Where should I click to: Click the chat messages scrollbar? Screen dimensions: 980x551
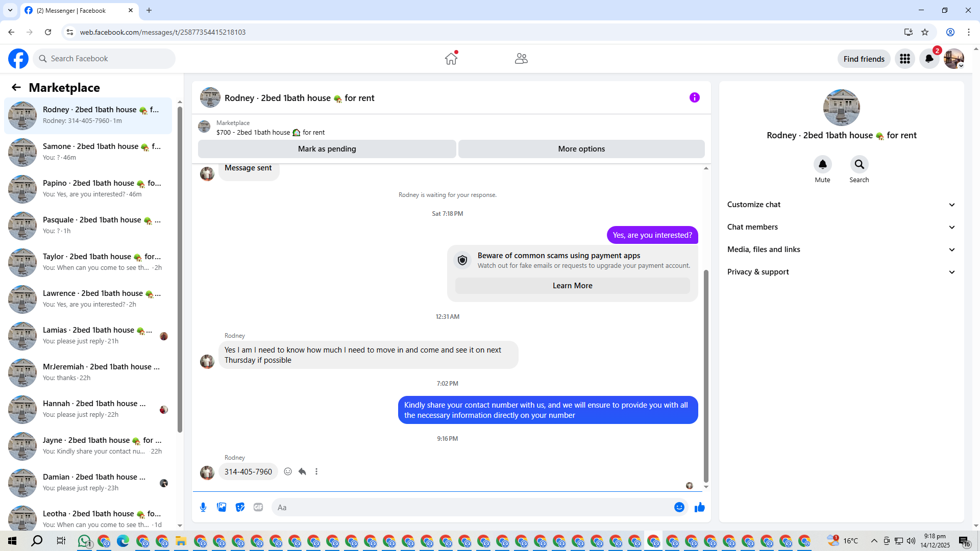[706, 375]
